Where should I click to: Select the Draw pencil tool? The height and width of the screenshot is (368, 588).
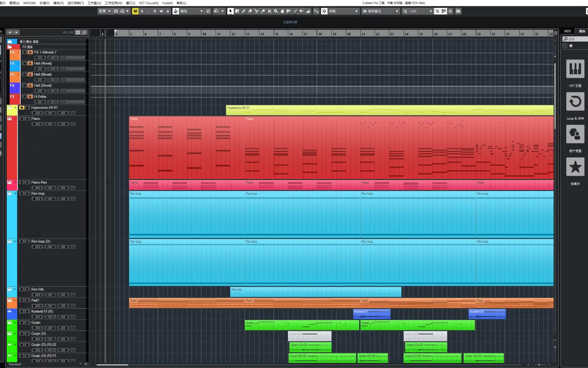(x=244, y=11)
